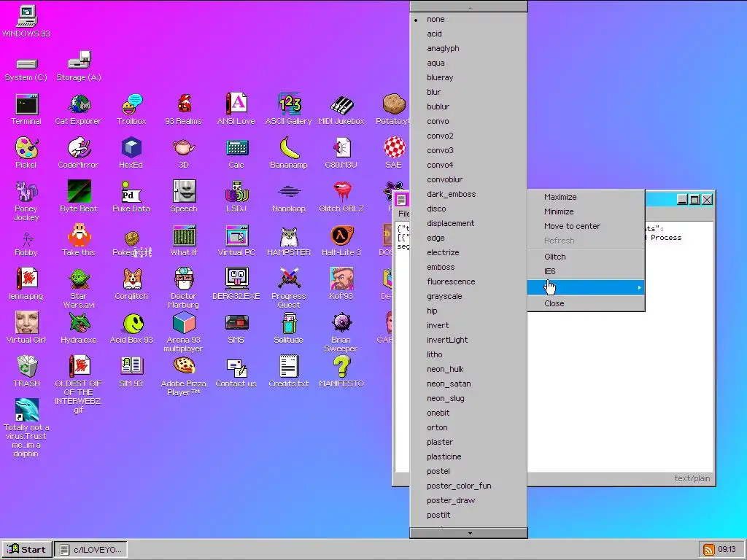Select Move to center
This screenshot has height=560, width=747.
click(586, 226)
